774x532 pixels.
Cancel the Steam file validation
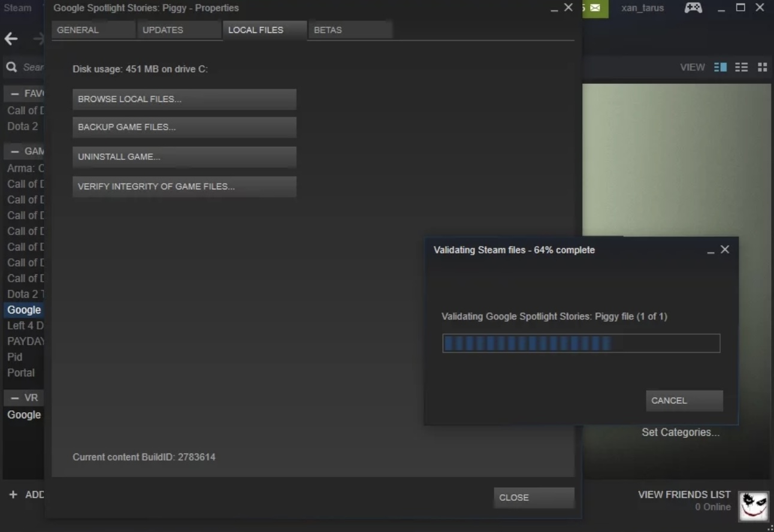[684, 400]
